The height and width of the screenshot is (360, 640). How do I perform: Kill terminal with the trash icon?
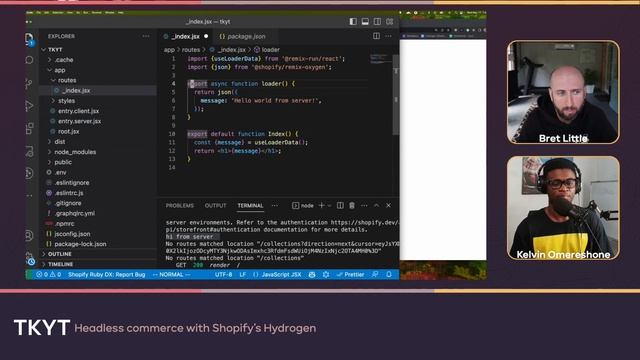(352, 206)
